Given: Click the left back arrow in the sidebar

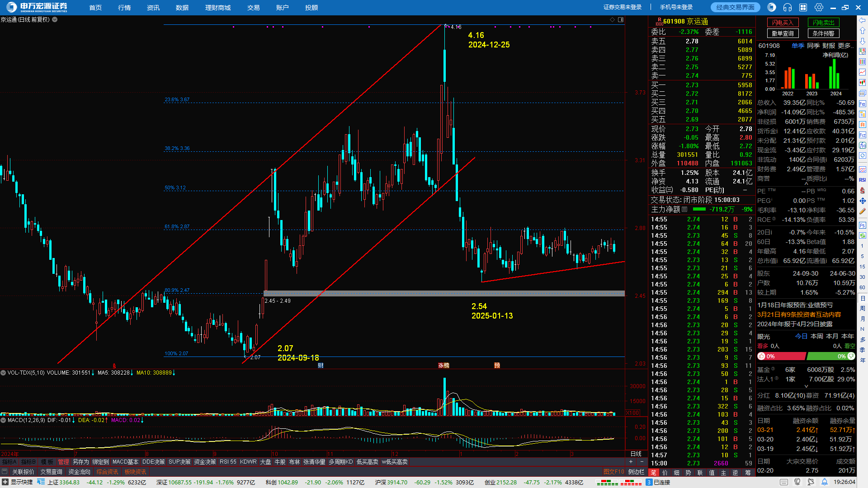Looking at the screenshot, I should click(863, 20).
